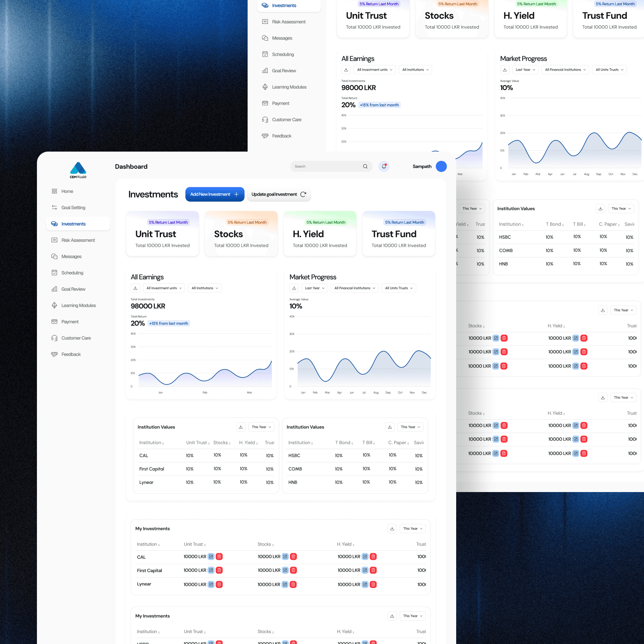Click download icon in All Earnings front panel
Screen dimensions: 644x644
point(135,288)
